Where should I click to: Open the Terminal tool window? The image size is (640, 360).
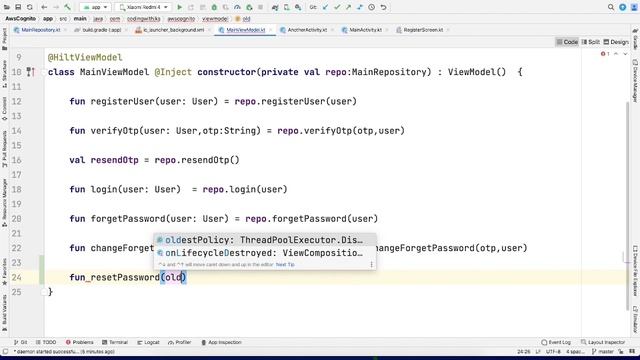click(x=115, y=342)
